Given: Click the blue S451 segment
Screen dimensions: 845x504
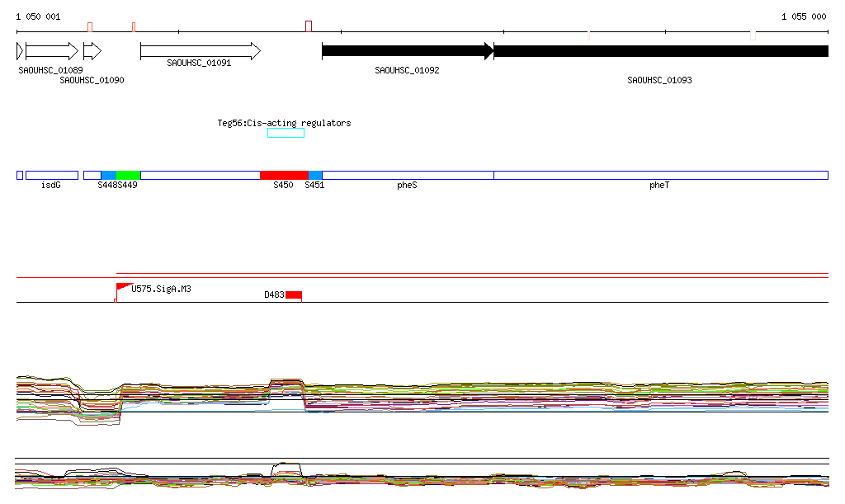Looking at the screenshot, I should [x=315, y=176].
